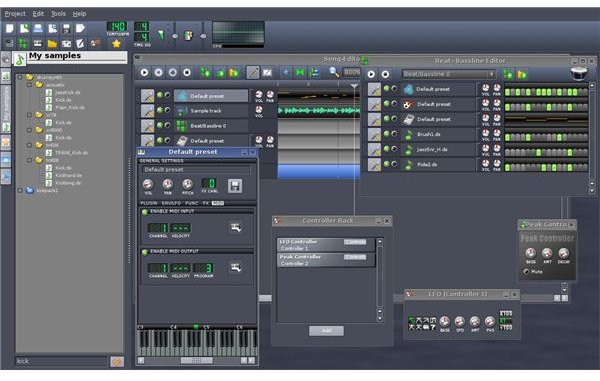Image resolution: width=600 pixels, height=381 pixels.
Task: Mute Brush1.ds track in Beat+Bassline Editor
Action: click(386, 134)
